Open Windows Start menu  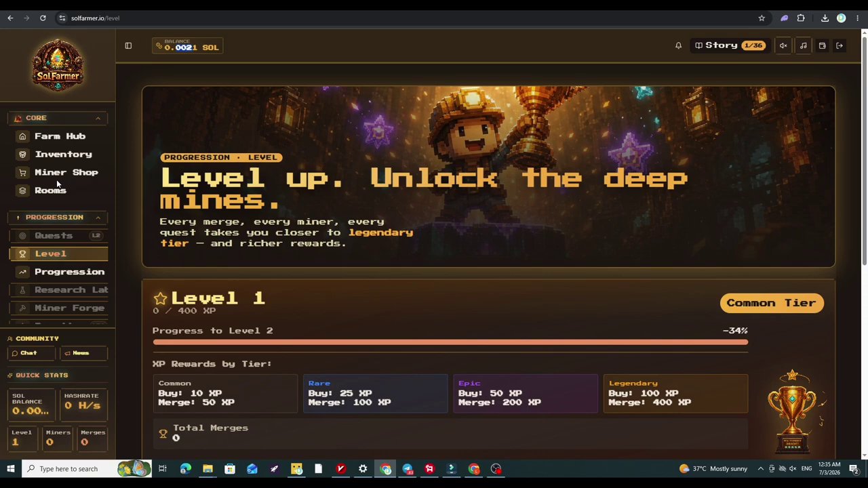pos(10,468)
